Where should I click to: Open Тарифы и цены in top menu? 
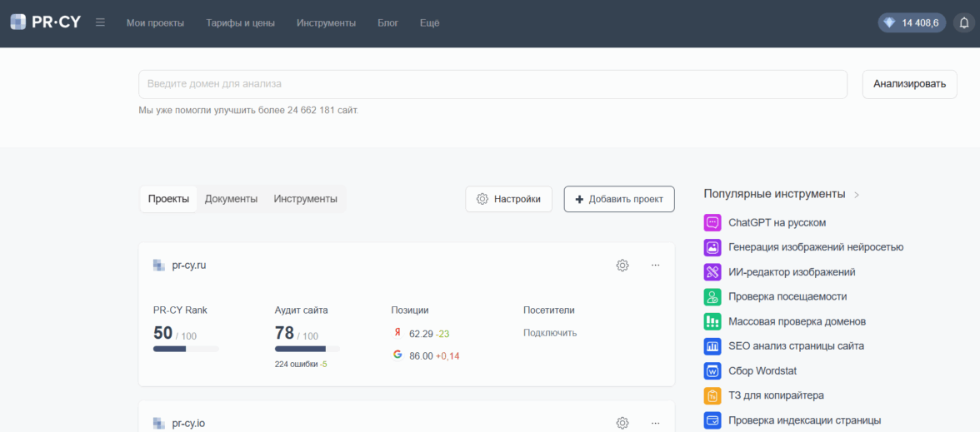[240, 22]
